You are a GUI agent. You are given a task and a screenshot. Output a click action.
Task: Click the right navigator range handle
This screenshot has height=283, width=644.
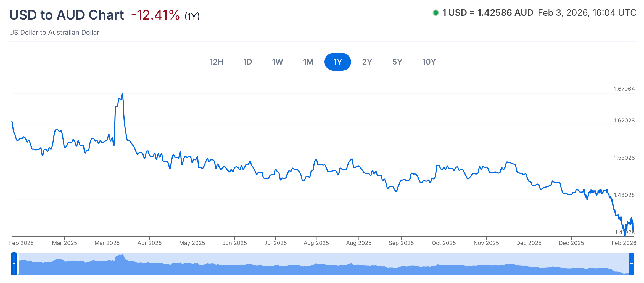click(631, 264)
